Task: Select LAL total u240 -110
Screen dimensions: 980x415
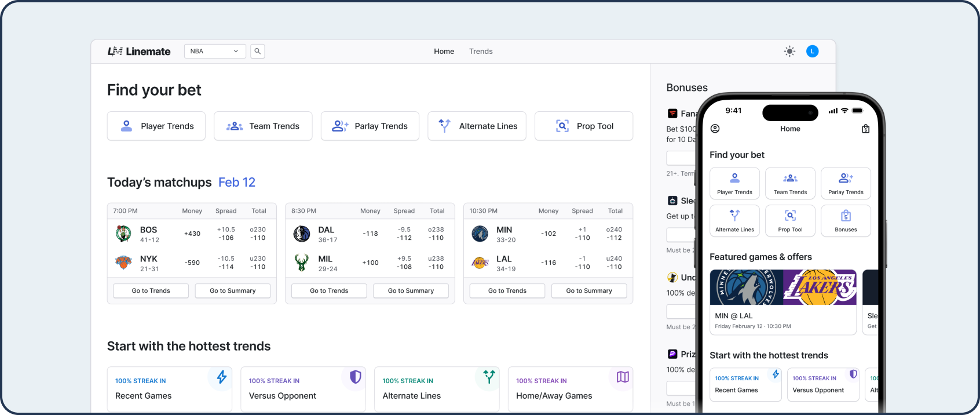Action: pyautogui.click(x=614, y=263)
